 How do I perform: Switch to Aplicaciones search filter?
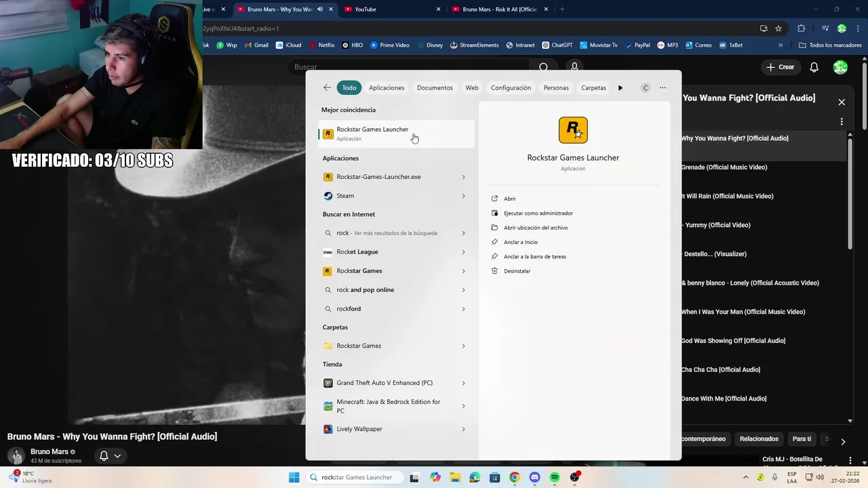(387, 87)
